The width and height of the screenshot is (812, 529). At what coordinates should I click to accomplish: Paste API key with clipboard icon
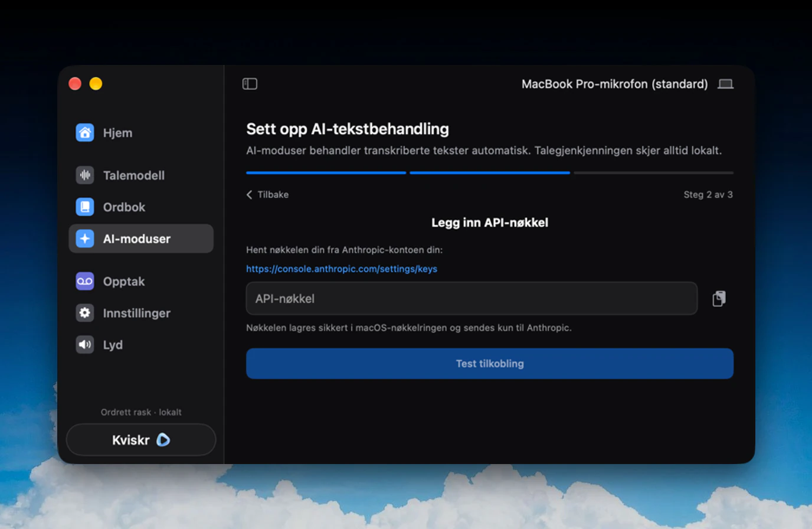coord(719,299)
